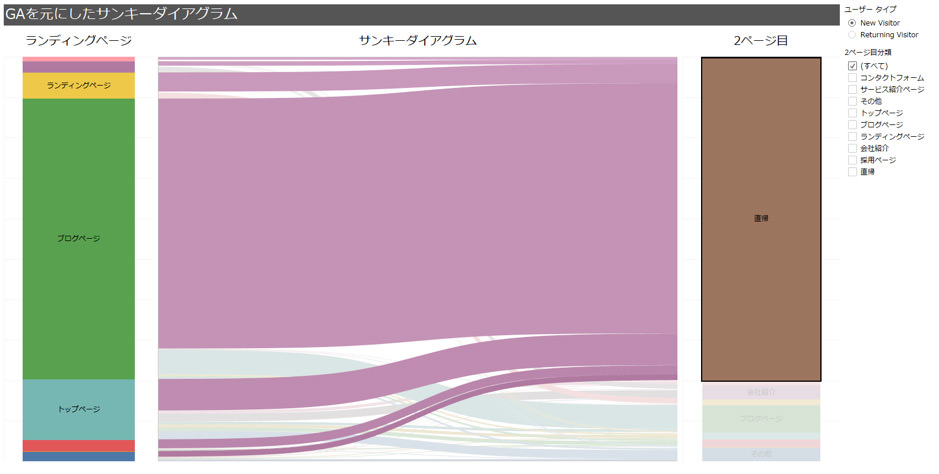Uncheck the (すべて) checkbox

click(852, 66)
